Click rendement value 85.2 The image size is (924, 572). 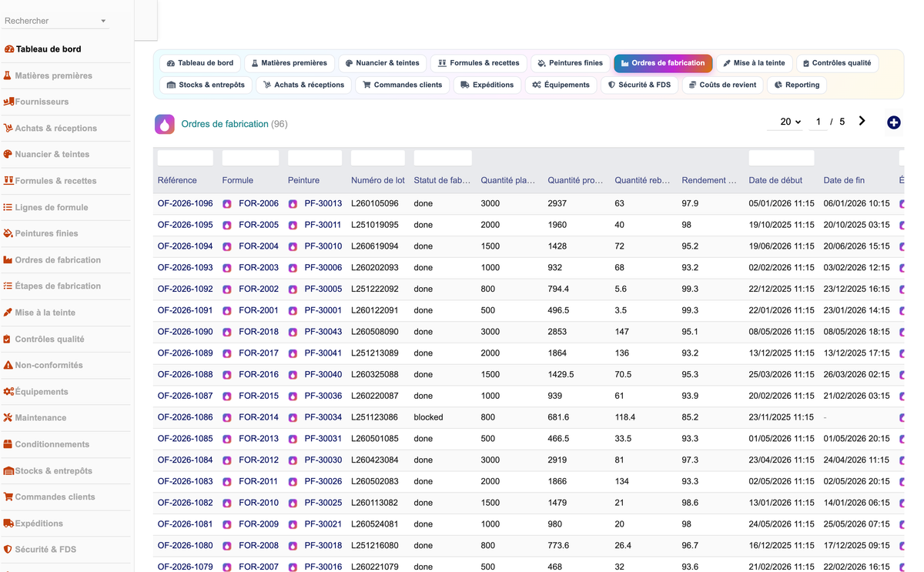tap(690, 417)
